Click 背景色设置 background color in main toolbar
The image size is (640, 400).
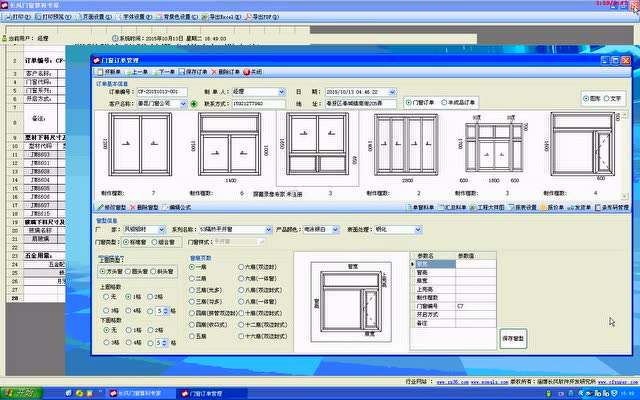tap(176, 17)
